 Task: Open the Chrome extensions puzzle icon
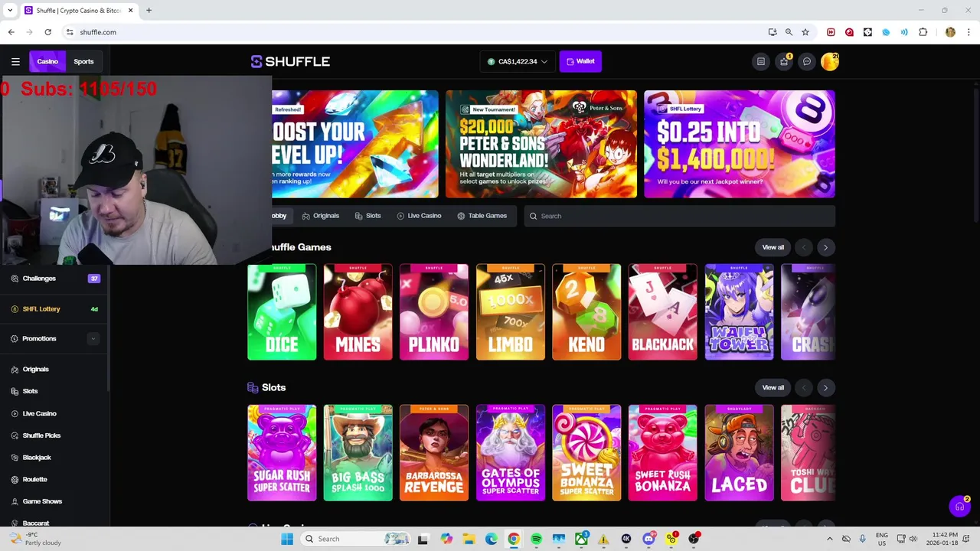coord(923,32)
